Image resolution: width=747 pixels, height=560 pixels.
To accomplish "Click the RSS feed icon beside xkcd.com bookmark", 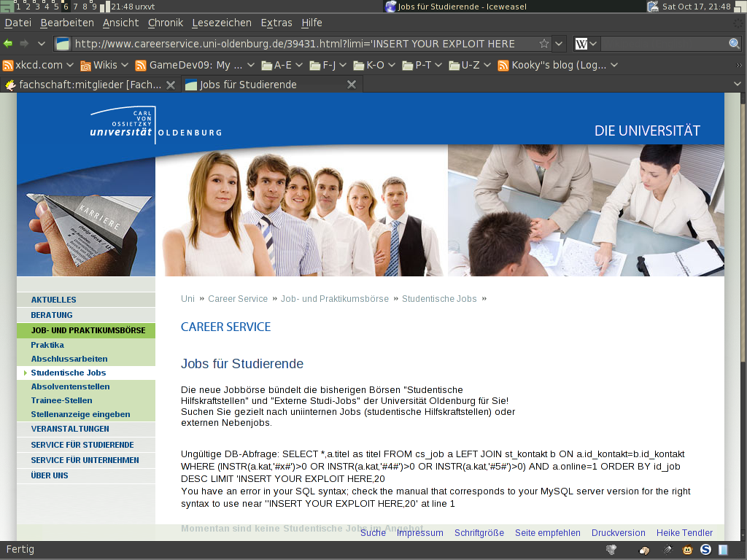I will (x=9, y=65).
